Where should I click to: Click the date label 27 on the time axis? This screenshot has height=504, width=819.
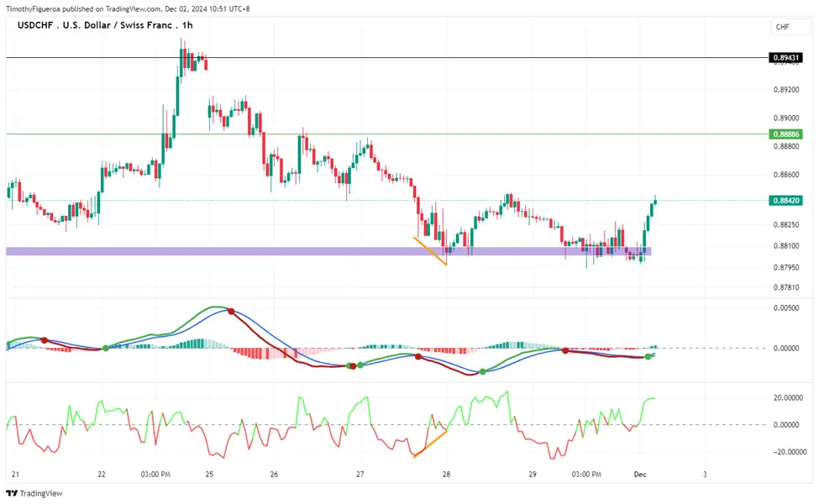pyautogui.click(x=360, y=475)
